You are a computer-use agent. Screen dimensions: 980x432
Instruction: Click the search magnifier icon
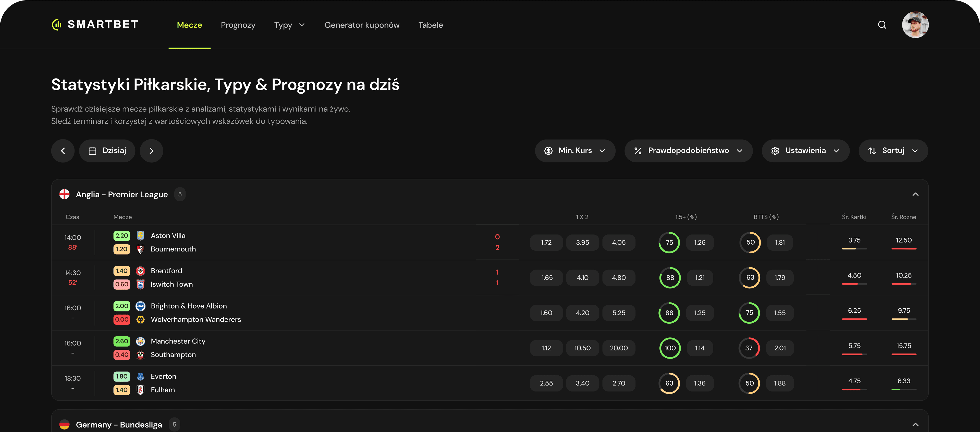tap(882, 25)
